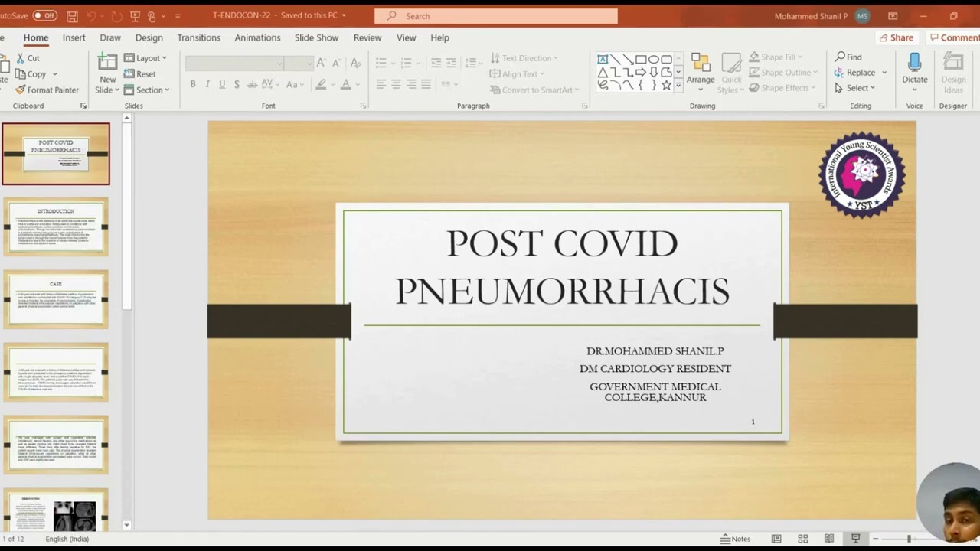Click the MS account avatar
The height and width of the screenshot is (551, 980).
pyautogui.click(x=863, y=16)
